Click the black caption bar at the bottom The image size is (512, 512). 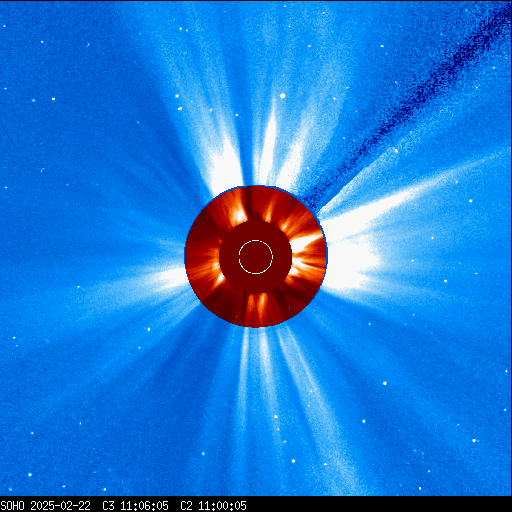[x=256, y=505]
